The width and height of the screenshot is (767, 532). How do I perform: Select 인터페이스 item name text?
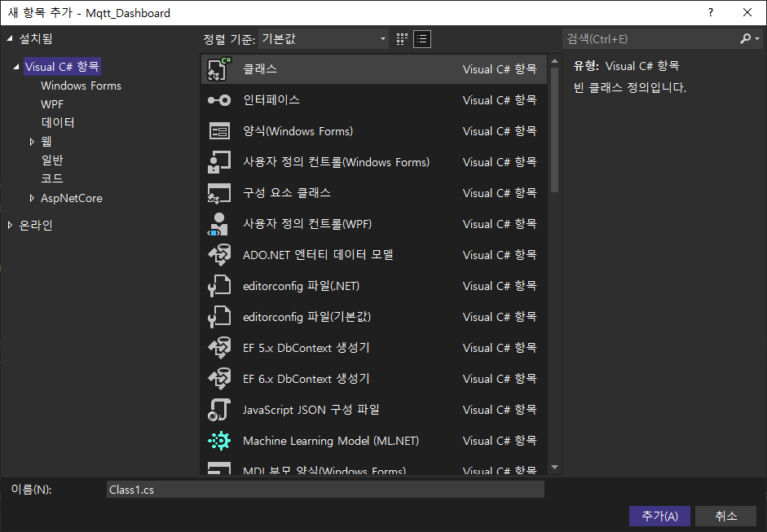pyautogui.click(x=271, y=100)
